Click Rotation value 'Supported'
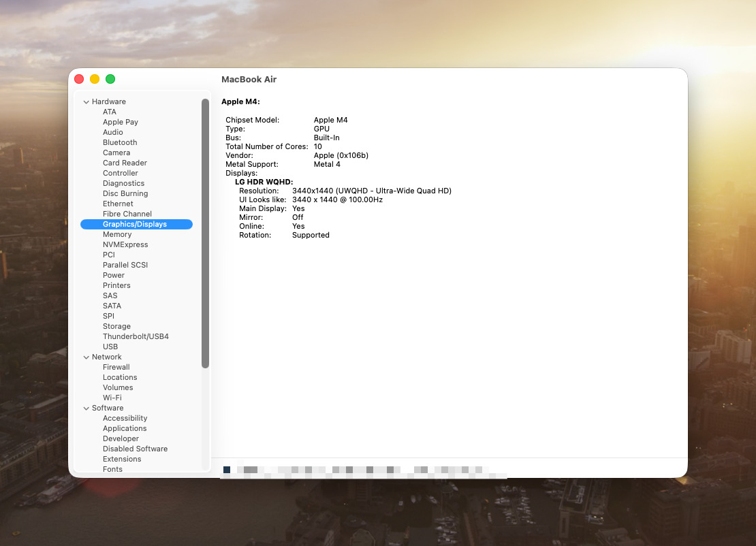The width and height of the screenshot is (756, 546). pos(311,235)
